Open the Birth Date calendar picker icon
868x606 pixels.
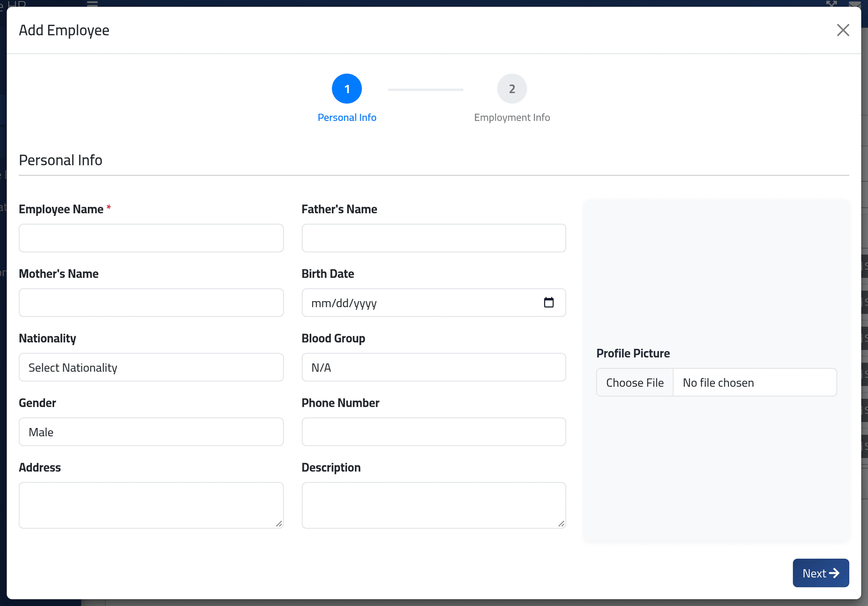tap(548, 302)
